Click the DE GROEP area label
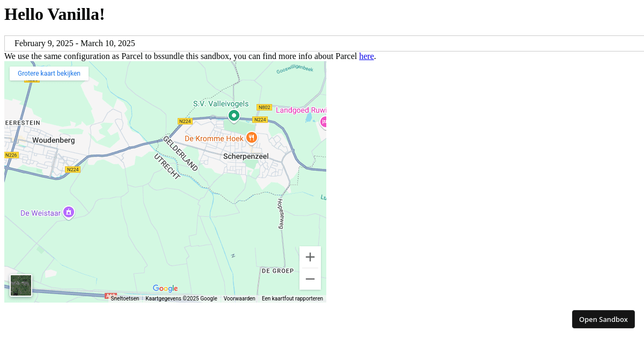This screenshot has width=644, height=338. point(277,271)
